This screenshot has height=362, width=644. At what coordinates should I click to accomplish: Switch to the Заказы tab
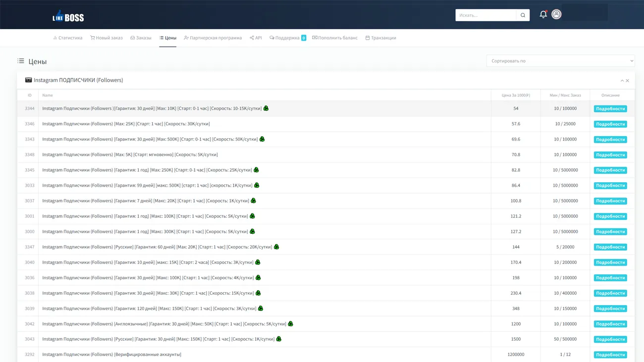[x=141, y=38]
